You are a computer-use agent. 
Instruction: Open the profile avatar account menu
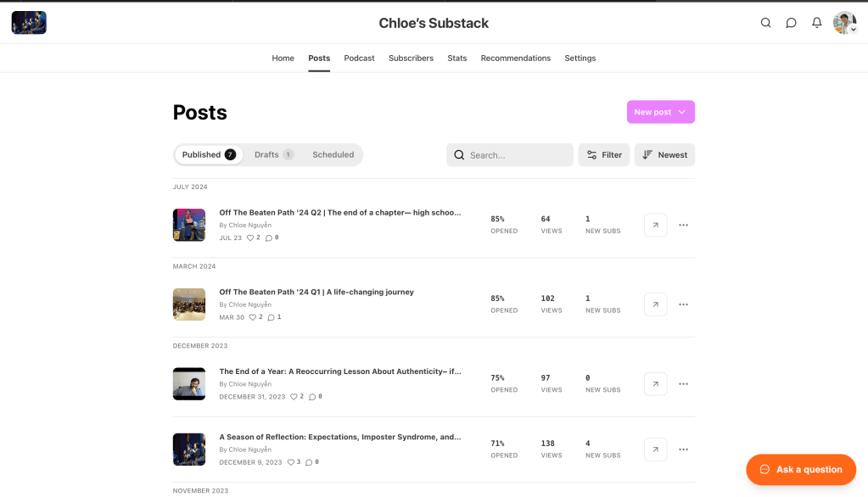point(844,23)
